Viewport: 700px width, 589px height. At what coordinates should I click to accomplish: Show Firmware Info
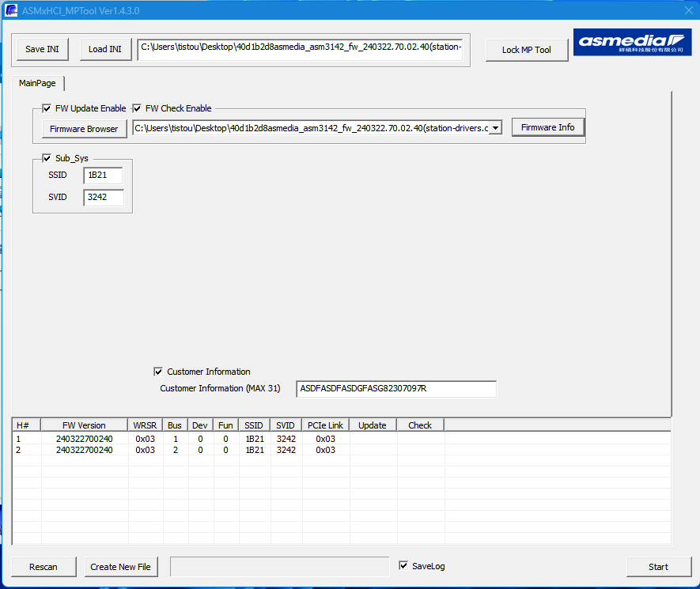[547, 127]
